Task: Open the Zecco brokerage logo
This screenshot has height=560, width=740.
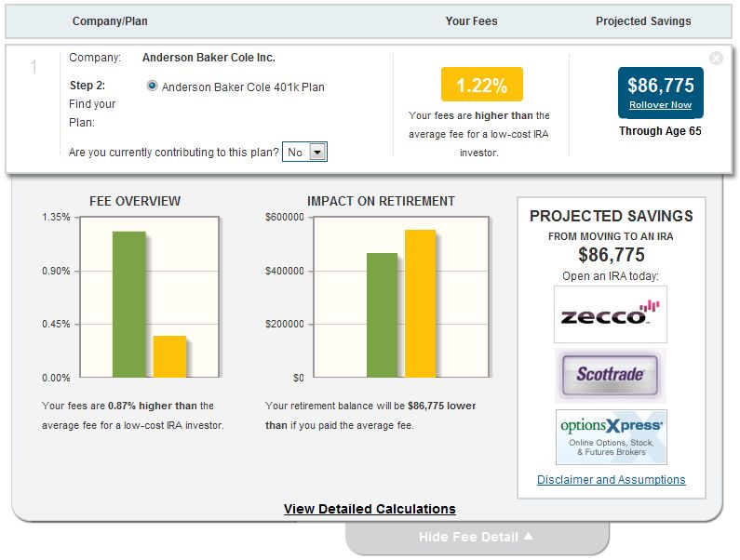Action: (x=611, y=314)
